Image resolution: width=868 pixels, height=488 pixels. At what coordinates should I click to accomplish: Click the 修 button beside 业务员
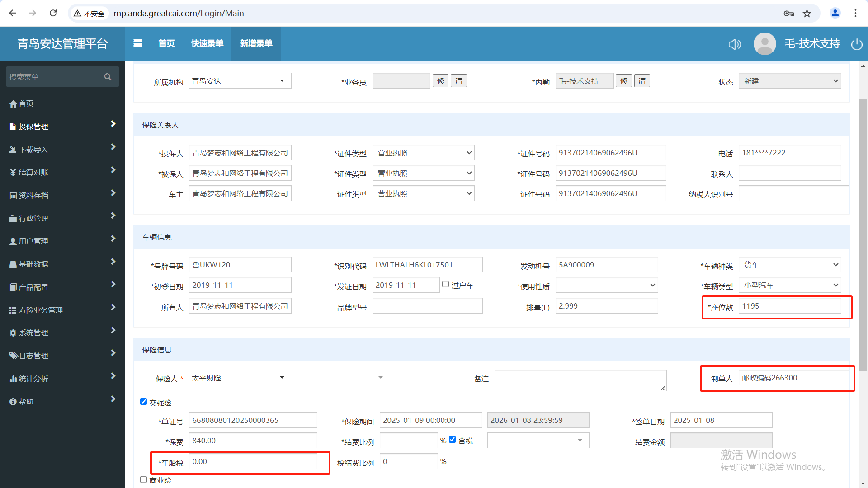tap(440, 81)
